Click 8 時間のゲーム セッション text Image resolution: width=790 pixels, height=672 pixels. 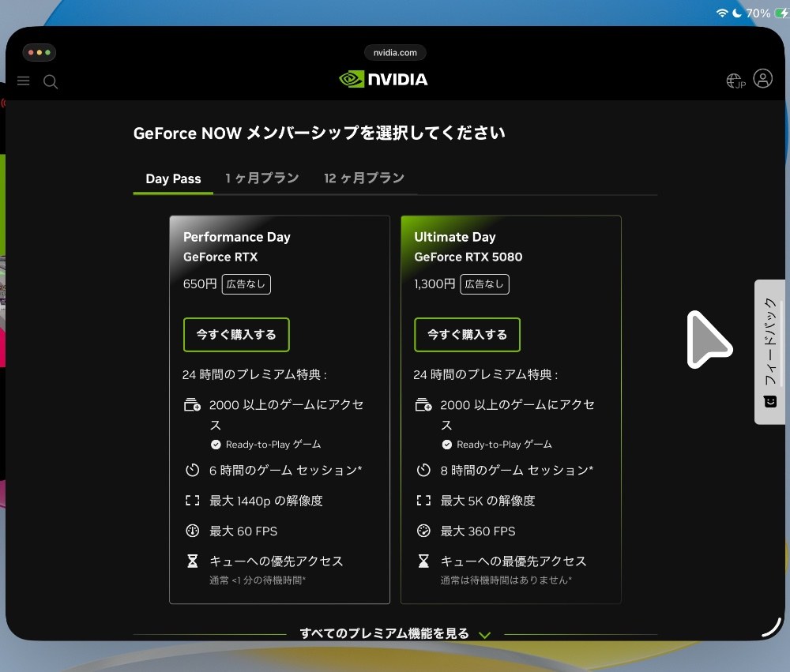(x=517, y=471)
